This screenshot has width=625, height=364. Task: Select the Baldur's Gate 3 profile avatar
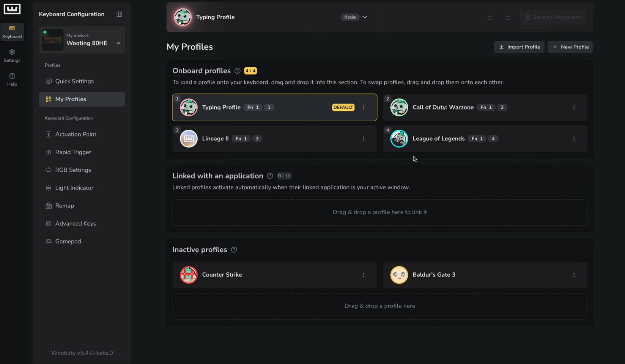(399, 275)
